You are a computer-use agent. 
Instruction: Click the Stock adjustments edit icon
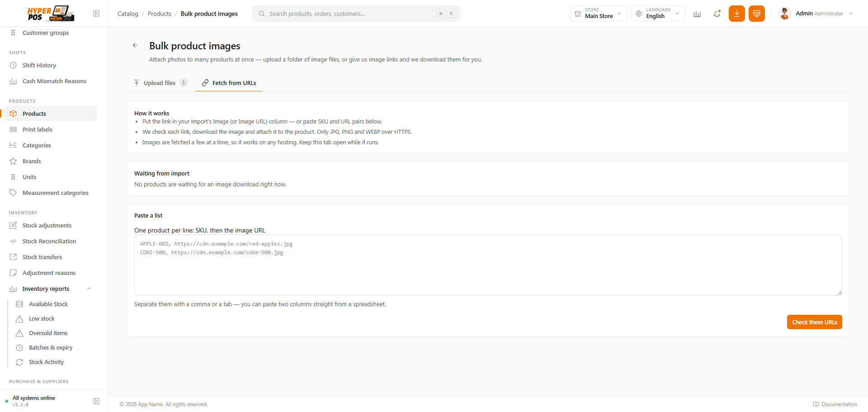coord(13,225)
